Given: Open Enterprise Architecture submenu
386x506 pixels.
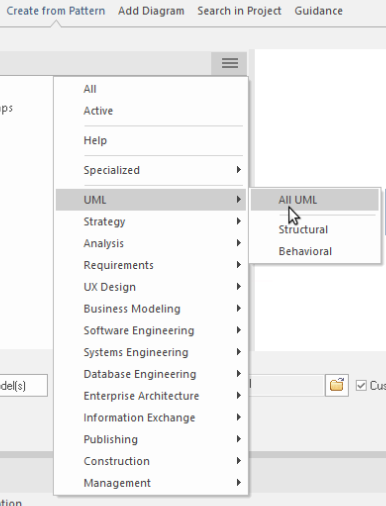Looking at the screenshot, I should [x=151, y=396].
